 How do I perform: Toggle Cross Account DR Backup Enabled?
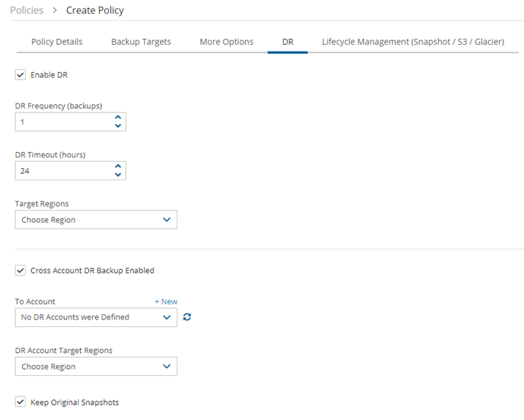[x=21, y=270]
